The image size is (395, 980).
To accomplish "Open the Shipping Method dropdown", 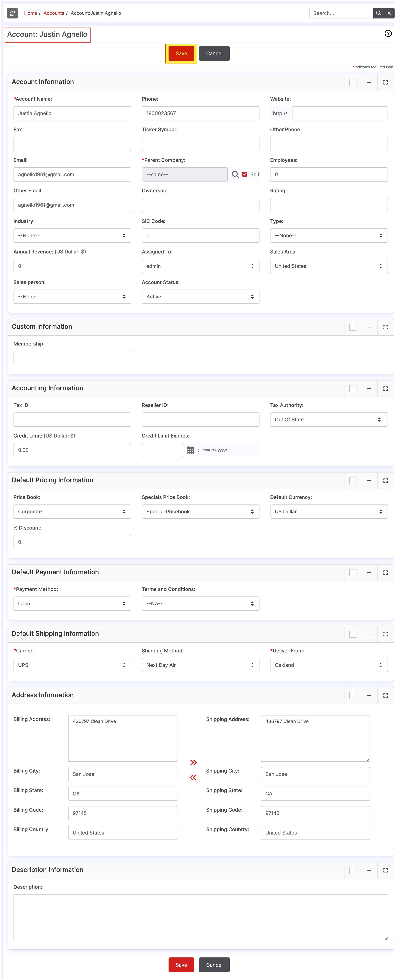I will coord(201,665).
